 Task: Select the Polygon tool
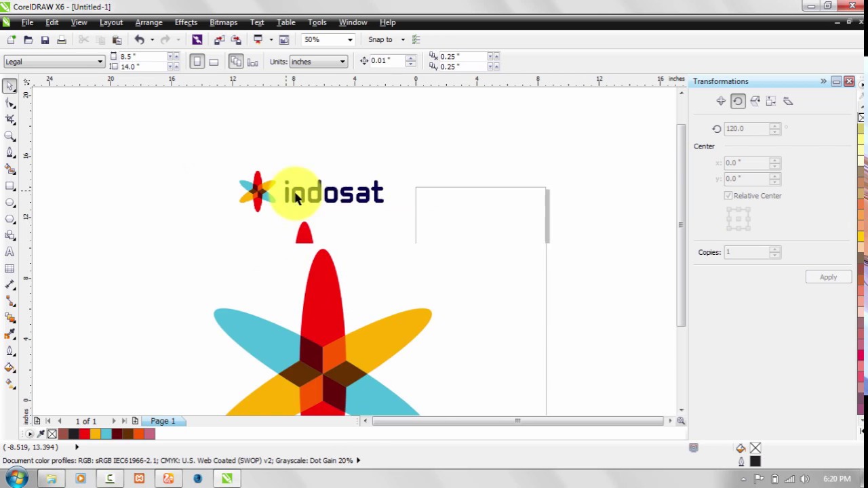[9, 219]
